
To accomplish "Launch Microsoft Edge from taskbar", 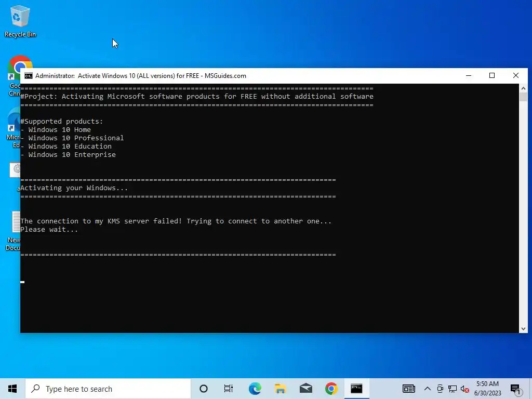I will point(255,389).
